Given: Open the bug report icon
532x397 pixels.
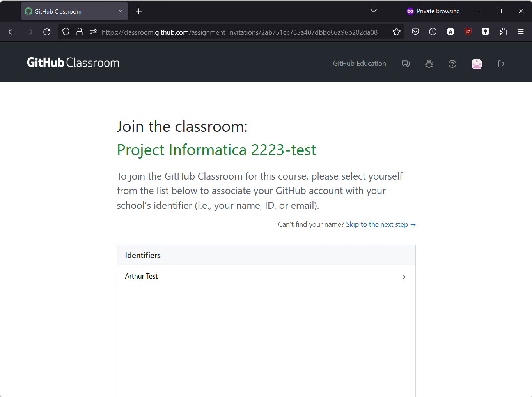Looking at the screenshot, I should 429,64.
